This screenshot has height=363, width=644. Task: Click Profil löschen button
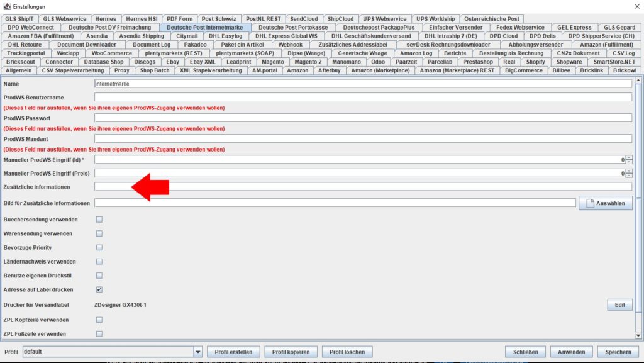tap(347, 352)
